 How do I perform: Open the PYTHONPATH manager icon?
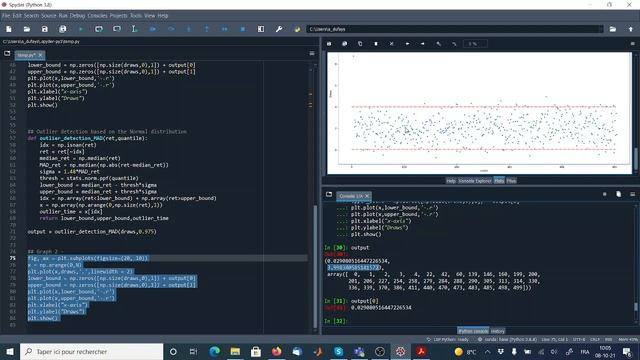coord(297,29)
